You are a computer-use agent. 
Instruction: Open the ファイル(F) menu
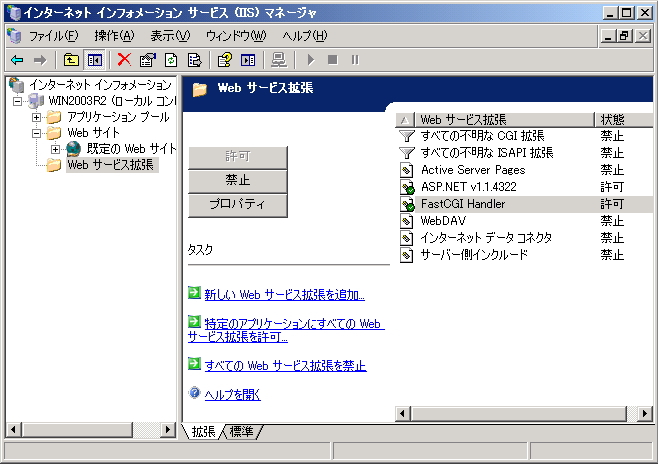[x=53, y=36]
